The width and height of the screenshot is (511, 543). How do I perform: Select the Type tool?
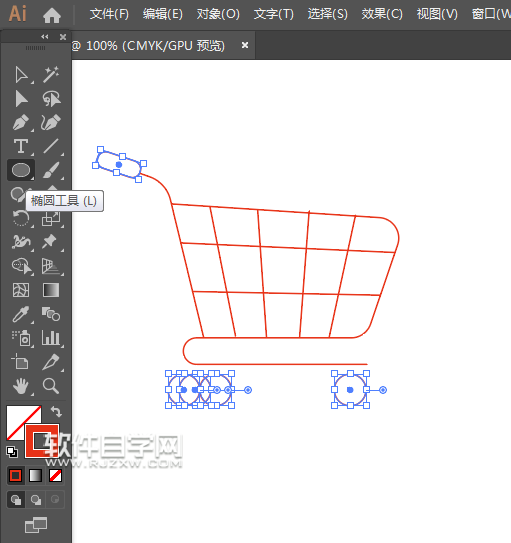coord(21,146)
